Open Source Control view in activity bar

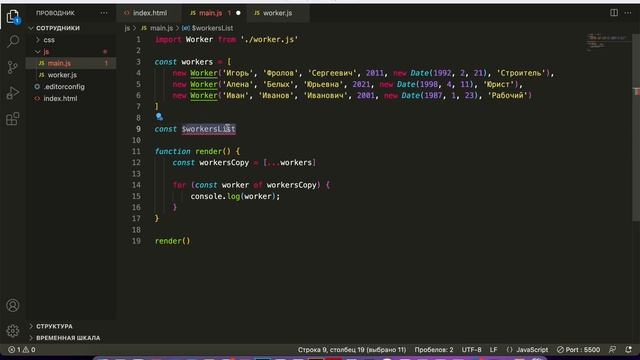[13, 67]
